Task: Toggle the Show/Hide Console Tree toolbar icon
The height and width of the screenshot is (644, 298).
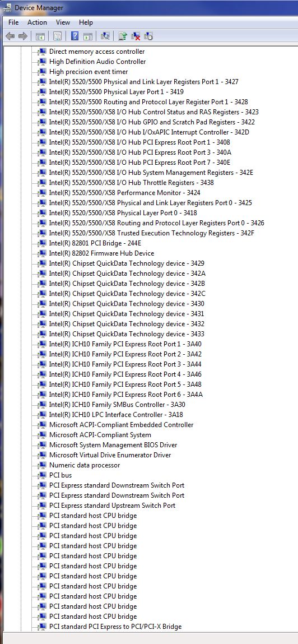Action: point(40,36)
